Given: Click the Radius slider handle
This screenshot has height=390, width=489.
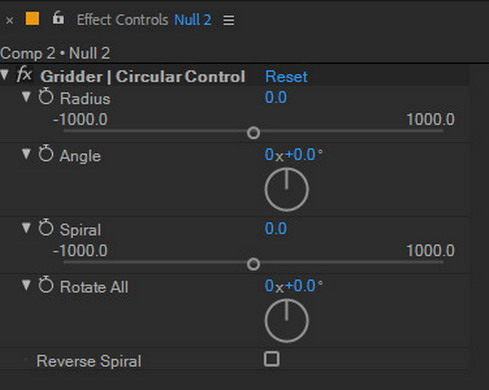Looking at the screenshot, I should click(x=253, y=133).
